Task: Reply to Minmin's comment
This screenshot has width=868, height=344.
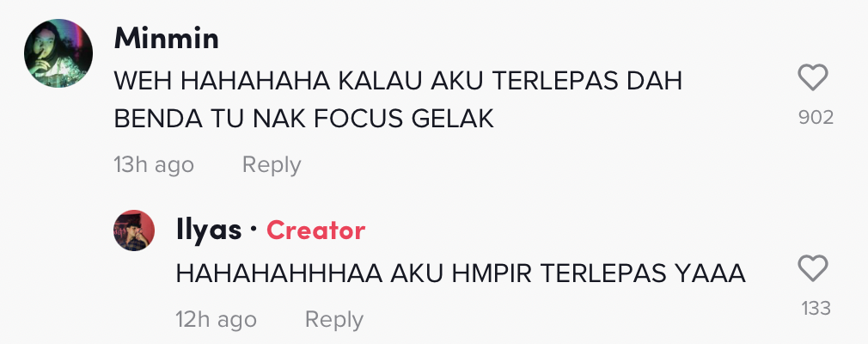Action: click(x=272, y=165)
